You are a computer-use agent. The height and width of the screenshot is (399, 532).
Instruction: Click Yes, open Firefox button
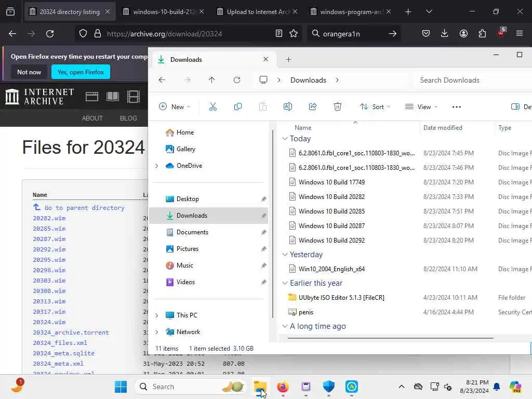pyautogui.click(x=81, y=72)
